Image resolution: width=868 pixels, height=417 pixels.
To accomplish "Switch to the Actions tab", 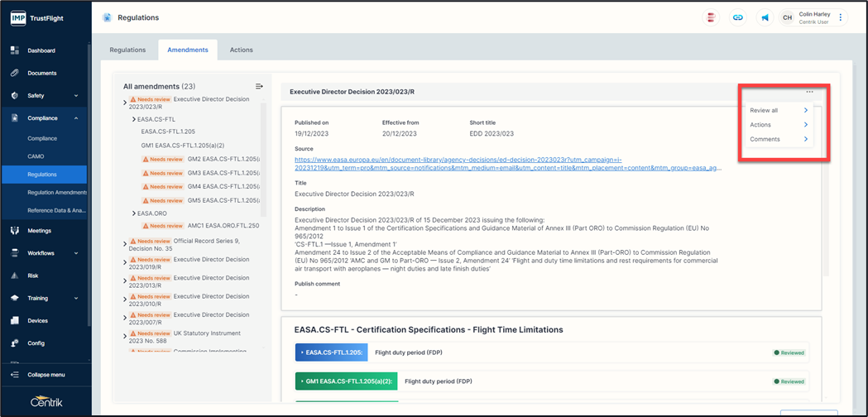I will (241, 50).
